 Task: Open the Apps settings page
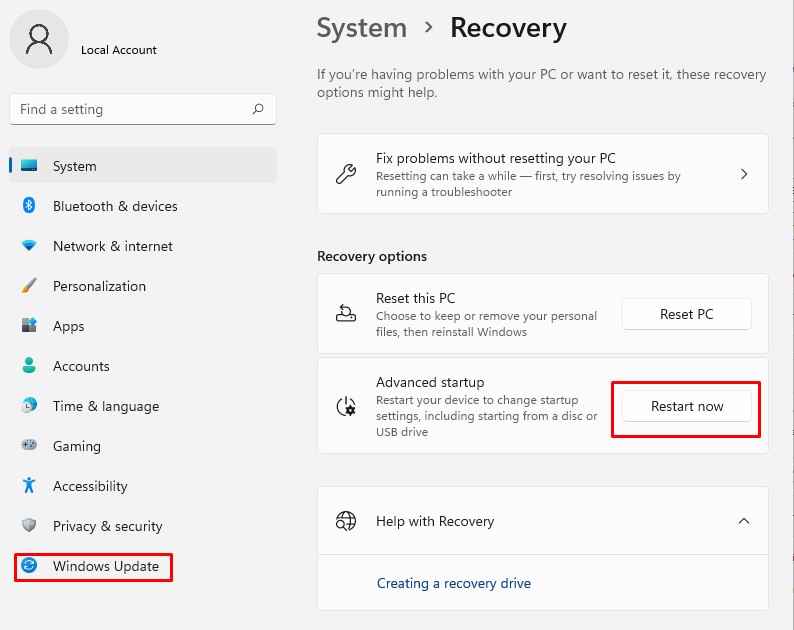tap(68, 326)
